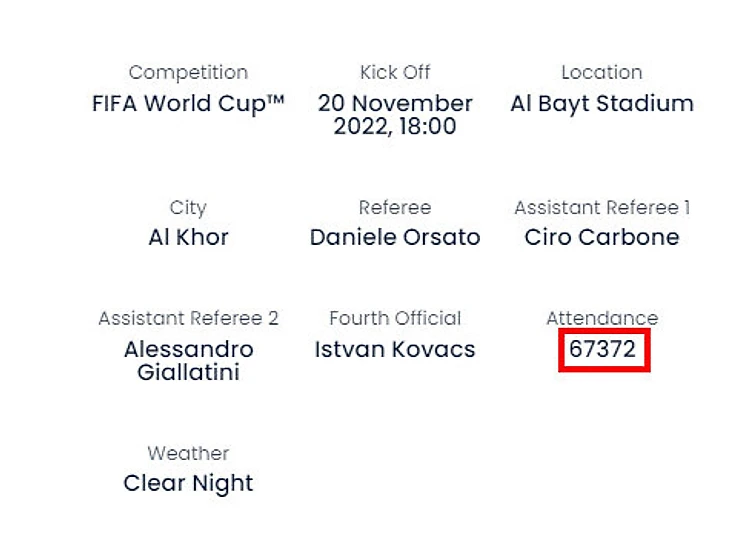The height and width of the screenshot is (543, 730).
Task: Click the Fourth Official label
Action: point(395,318)
